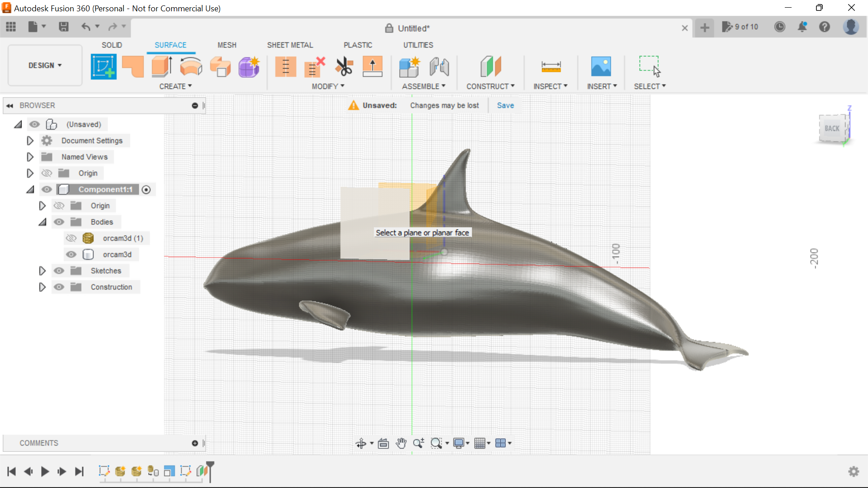This screenshot has width=868, height=488.
Task: Insert a canvas image via the Insert icon
Action: click(x=601, y=66)
